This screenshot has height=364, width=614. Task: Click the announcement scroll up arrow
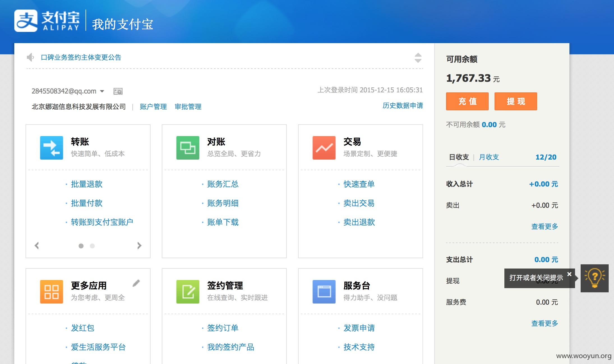pos(418,55)
